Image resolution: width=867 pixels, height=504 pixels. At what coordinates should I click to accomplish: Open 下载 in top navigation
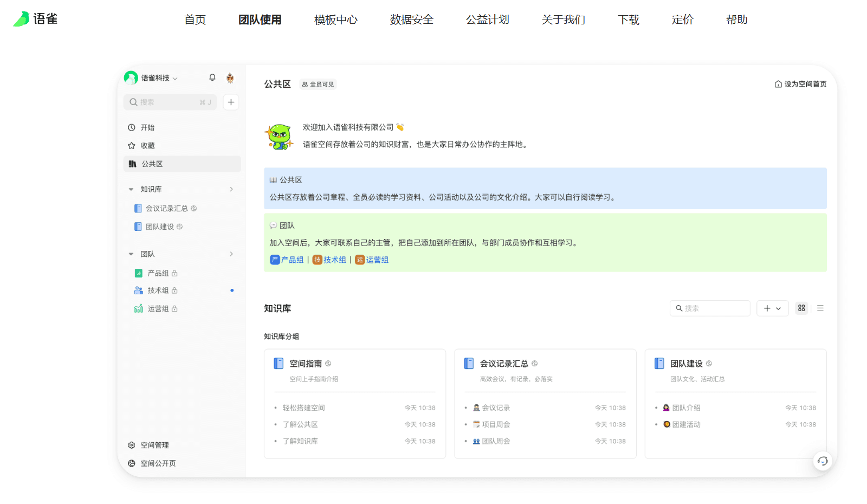tap(629, 20)
